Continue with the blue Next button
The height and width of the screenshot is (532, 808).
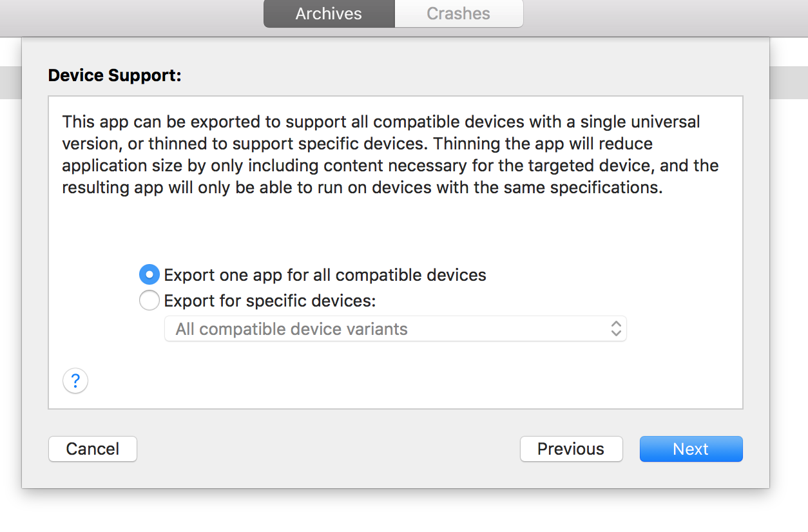(691, 449)
